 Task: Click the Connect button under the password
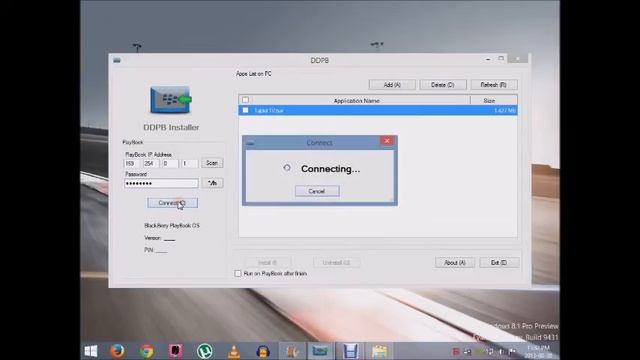[x=172, y=203]
